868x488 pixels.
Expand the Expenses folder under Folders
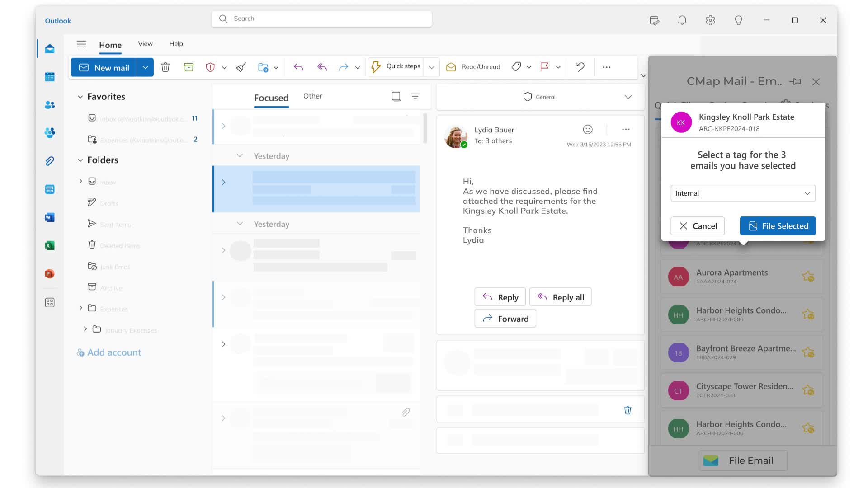point(80,308)
